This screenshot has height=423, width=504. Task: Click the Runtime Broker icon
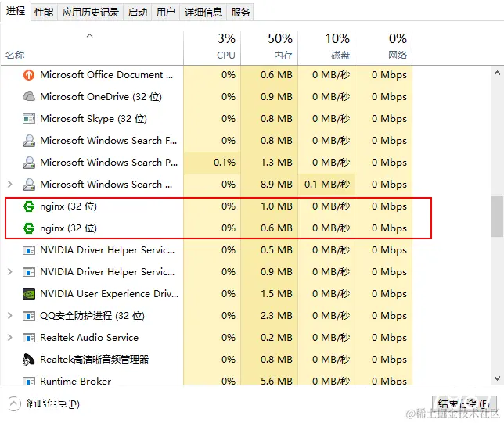[x=29, y=381]
